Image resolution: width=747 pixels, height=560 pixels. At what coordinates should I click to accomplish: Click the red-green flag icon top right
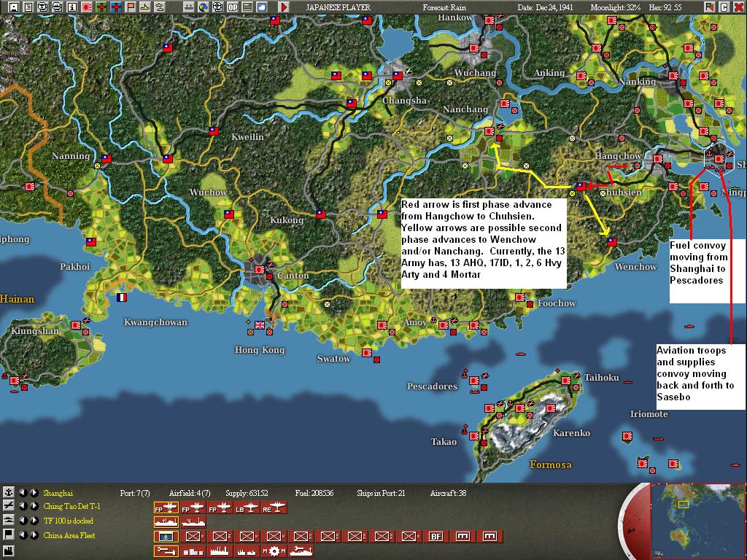[709, 7]
